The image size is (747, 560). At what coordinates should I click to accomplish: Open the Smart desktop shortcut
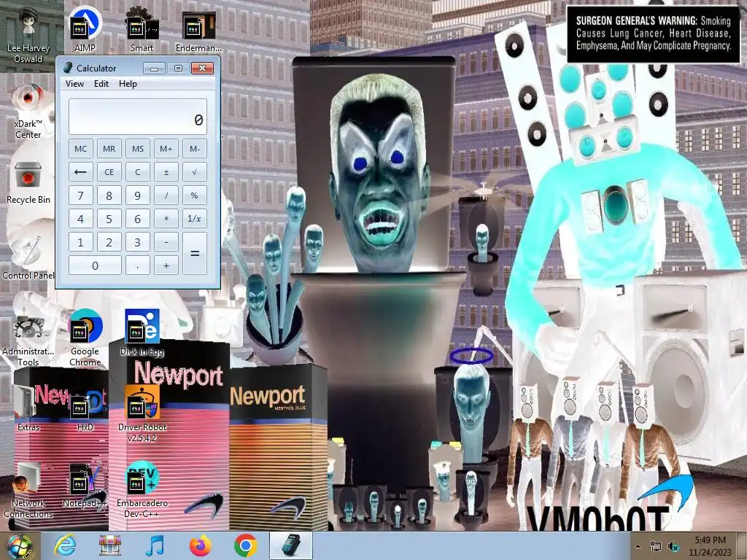pos(142,29)
